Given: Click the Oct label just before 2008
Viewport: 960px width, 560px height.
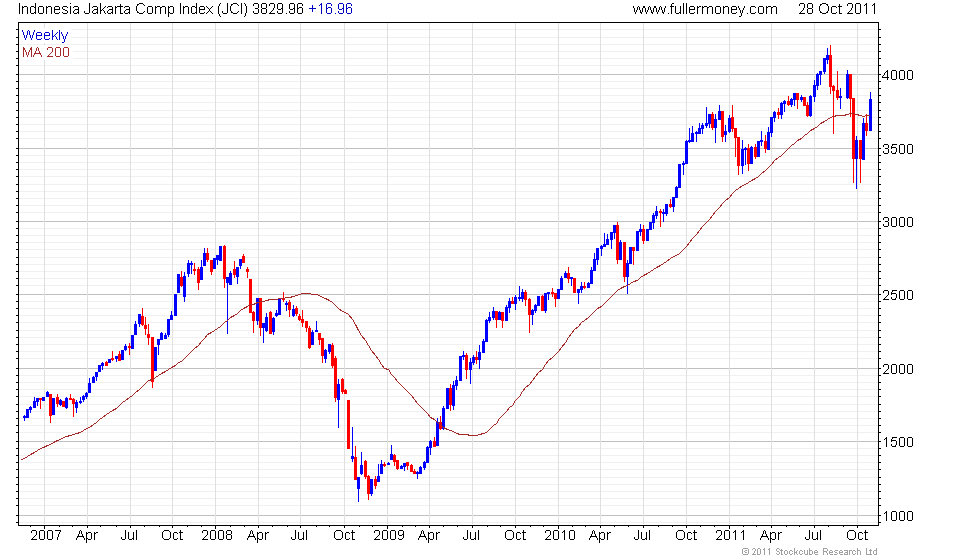Looking at the screenshot, I should (172, 536).
